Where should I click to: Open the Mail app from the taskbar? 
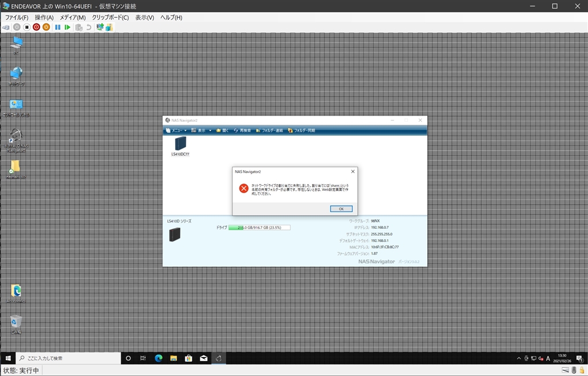click(204, 358)
